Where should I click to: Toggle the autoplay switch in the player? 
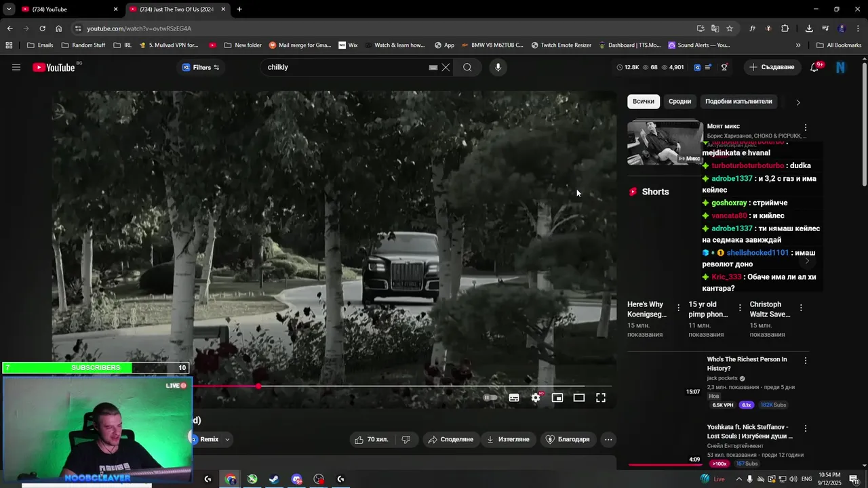pyautogui.click(x=490, y=398)
